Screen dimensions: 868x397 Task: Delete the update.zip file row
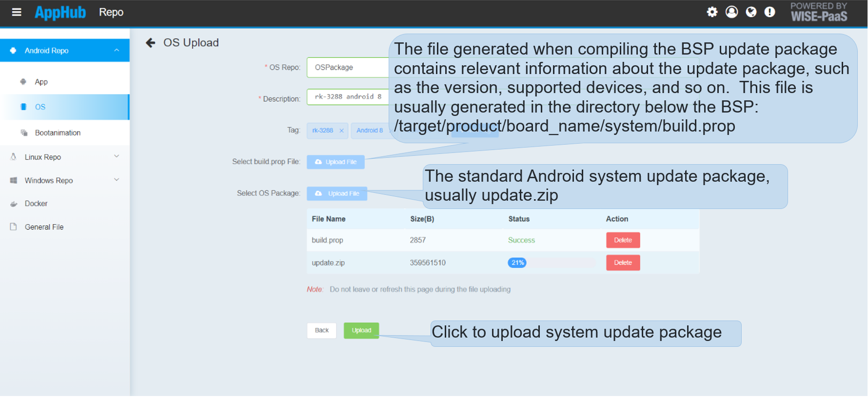coord(623,263)
